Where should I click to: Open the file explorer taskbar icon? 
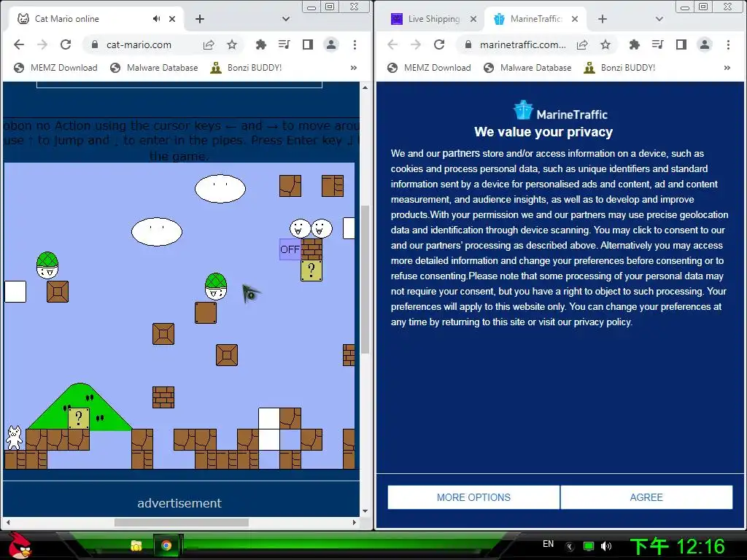point(136,545)
